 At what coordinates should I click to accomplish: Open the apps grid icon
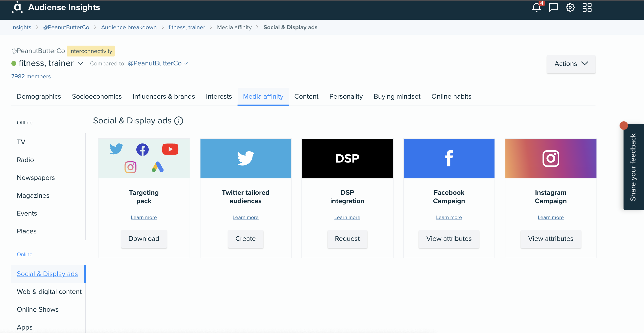[587, 7]
